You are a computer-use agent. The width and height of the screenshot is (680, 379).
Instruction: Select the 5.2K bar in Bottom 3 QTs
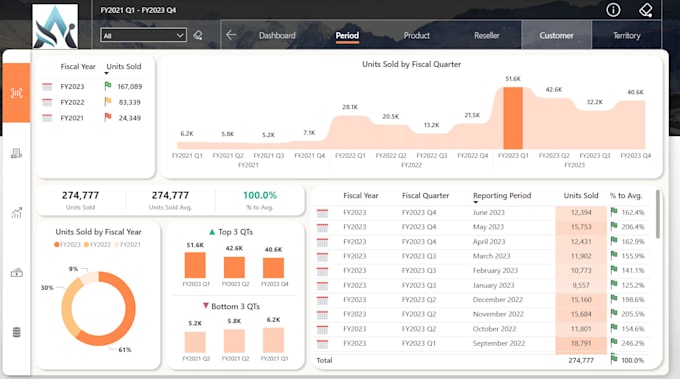click(x=195, y=342)
